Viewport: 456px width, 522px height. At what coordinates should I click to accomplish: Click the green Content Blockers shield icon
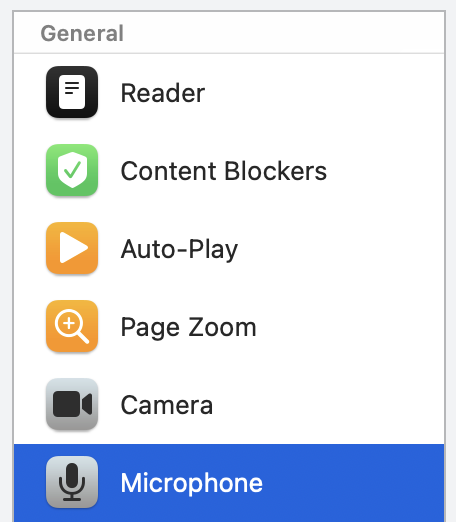(72, 170)
